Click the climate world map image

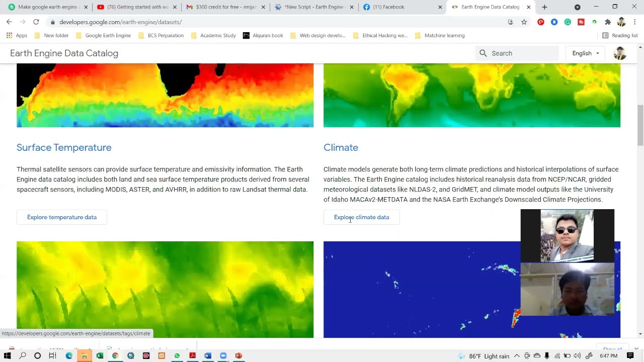point(472,95)
